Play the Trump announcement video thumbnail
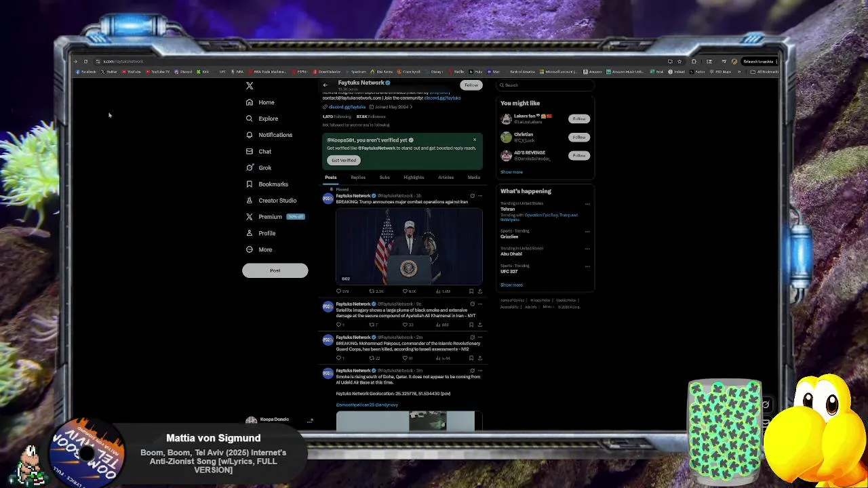868x488 pixels. 409,246
